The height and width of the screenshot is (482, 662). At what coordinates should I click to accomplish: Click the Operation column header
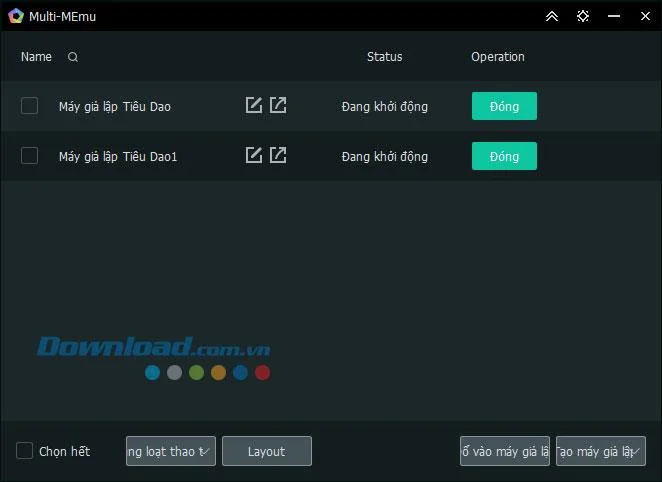(x=498, y=57)
